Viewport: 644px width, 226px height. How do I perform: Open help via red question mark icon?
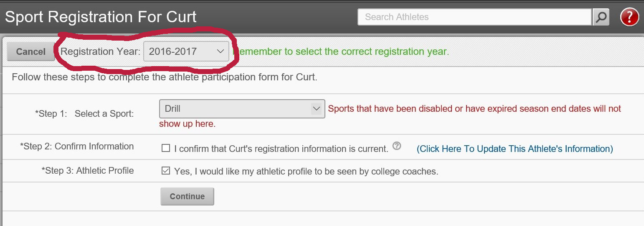(x=629, y=17)
